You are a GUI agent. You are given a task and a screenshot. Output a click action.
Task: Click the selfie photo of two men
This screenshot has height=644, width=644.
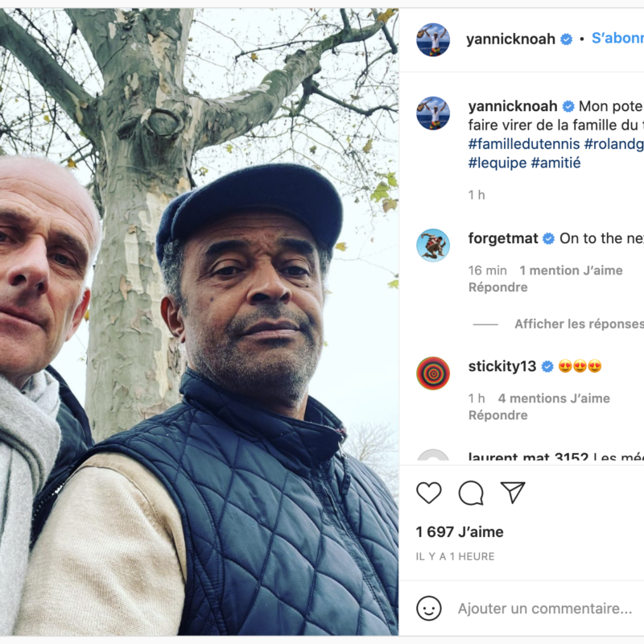click(199, 322)
